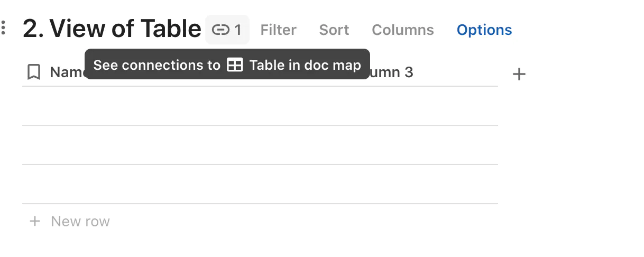Open the Sort menu
This screenshot has width=644, height=257.
334,30
